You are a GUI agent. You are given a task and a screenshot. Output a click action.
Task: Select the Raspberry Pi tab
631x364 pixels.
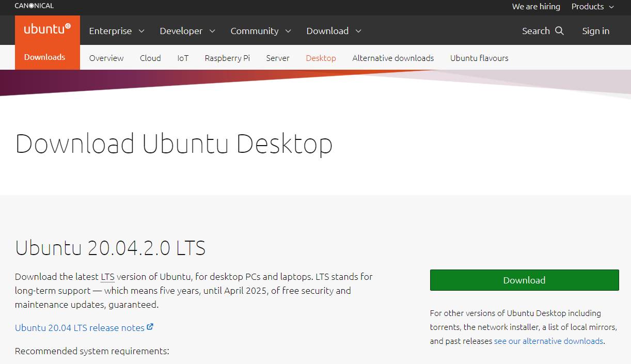pos(227,58)
